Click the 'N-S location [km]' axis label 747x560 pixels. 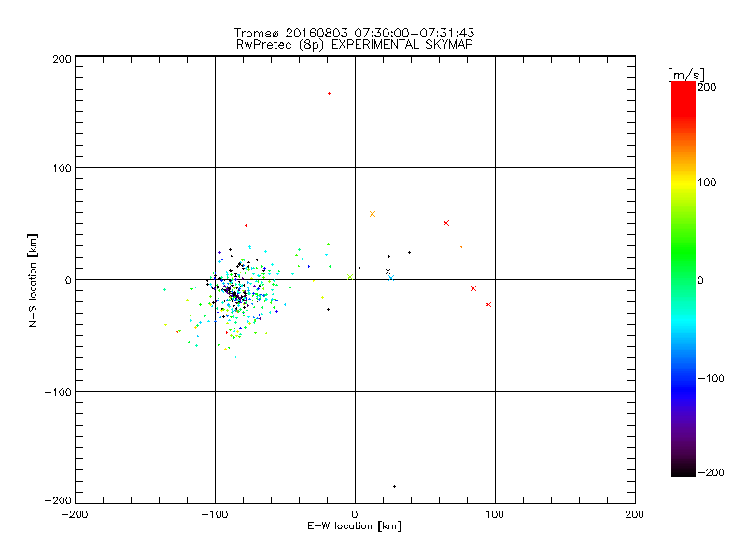pos(33,280)
